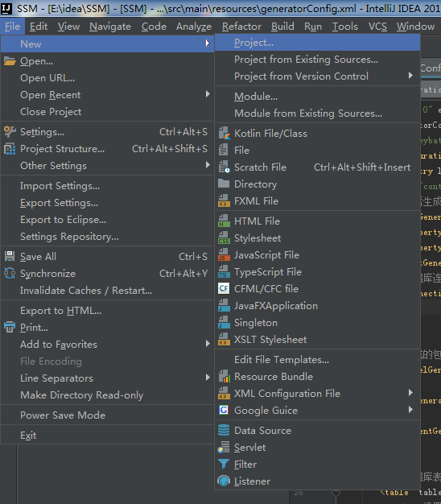Click the Filter funnel icon
Screen dimensions: 441x504
pyautogui.click(x=224, y=464)
